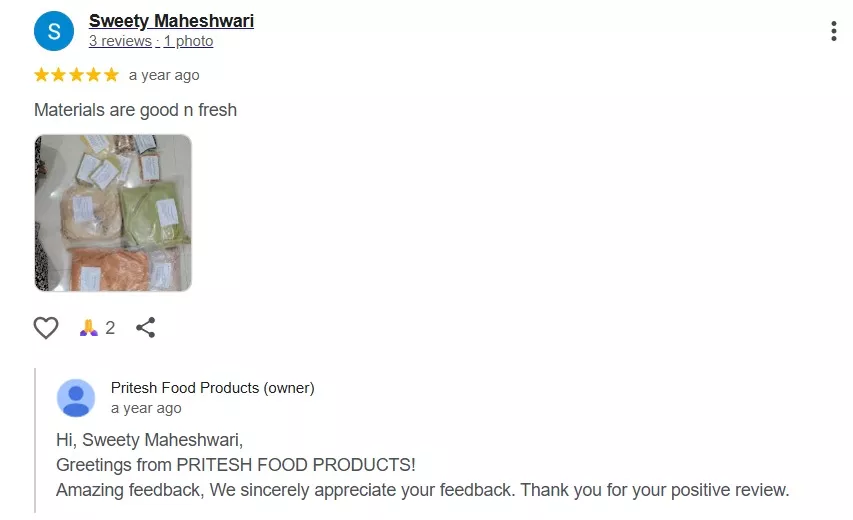Click the "Greetings from PRITESH FOOD PRODUCTS!" line
The height and width of the screenshot is (520, 853).
point(235,465)
